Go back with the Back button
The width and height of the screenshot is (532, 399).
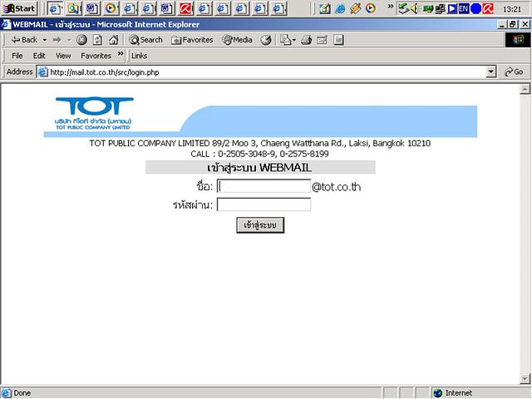coord(24,40)
